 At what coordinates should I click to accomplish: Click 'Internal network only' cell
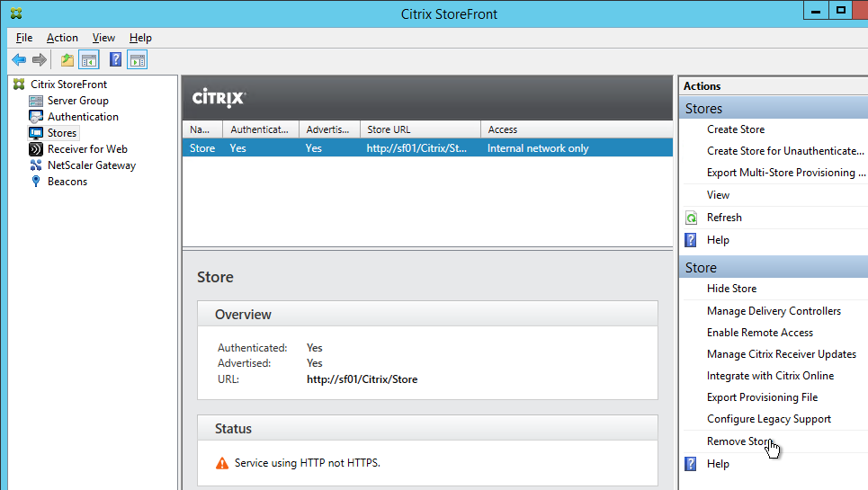point(538,148)
